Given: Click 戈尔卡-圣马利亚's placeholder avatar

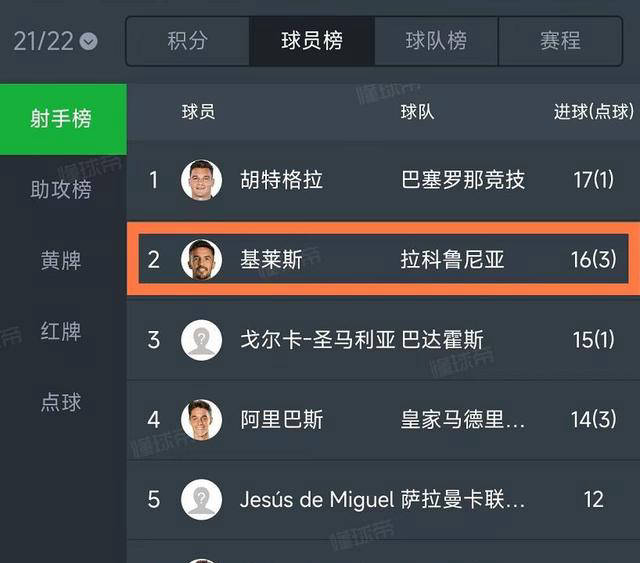Looking at the screenshot, I should [x=201, y=340].
